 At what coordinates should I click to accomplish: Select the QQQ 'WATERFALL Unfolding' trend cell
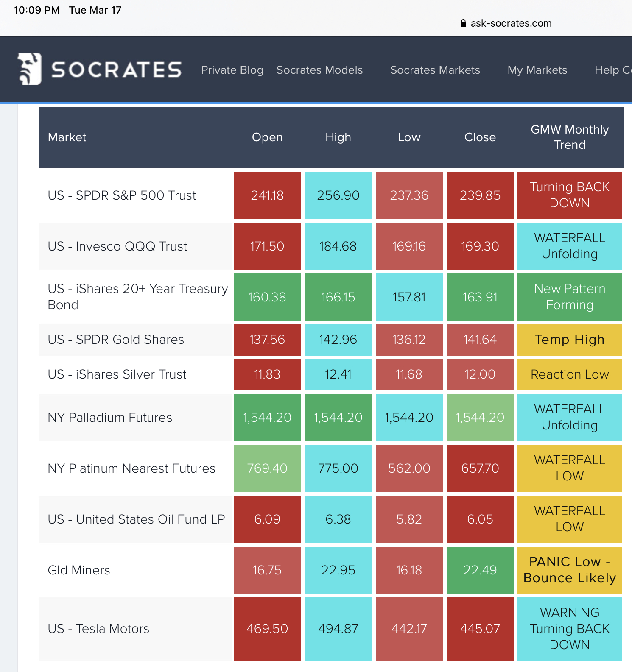(x=570, y=246)
